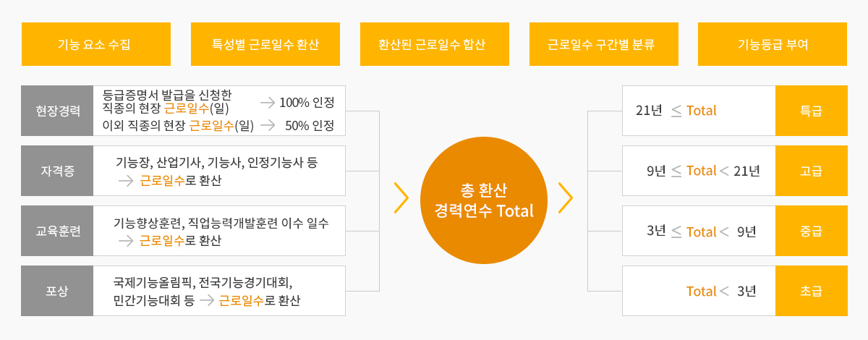This screenshot has width=868, height=340.
Task: Click the 특급 grade label
Action: tap(811, 111)
